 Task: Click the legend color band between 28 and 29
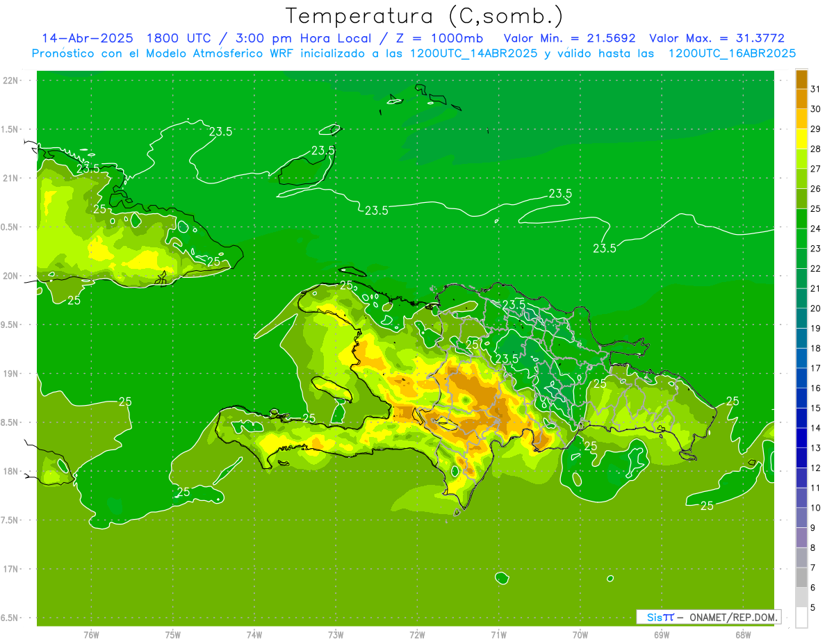tap(801, 139)
